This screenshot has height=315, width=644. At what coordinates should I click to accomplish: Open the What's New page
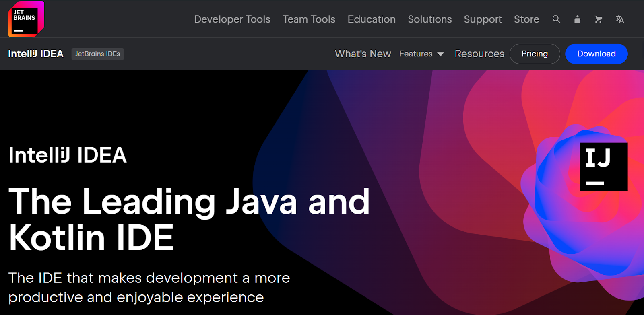tap(363, 54)
